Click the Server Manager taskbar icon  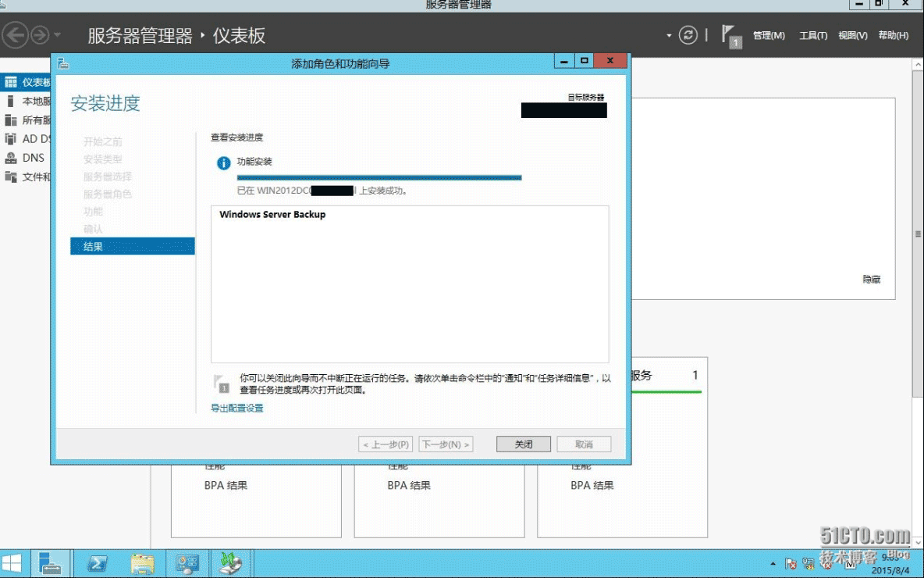[x=49, y=563]
